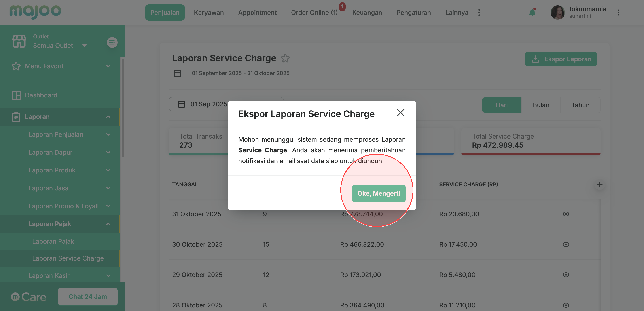Screen dimensions: 644x311
Task: Collapse the Laporan Pajak section
Action: tap(108, 224)
